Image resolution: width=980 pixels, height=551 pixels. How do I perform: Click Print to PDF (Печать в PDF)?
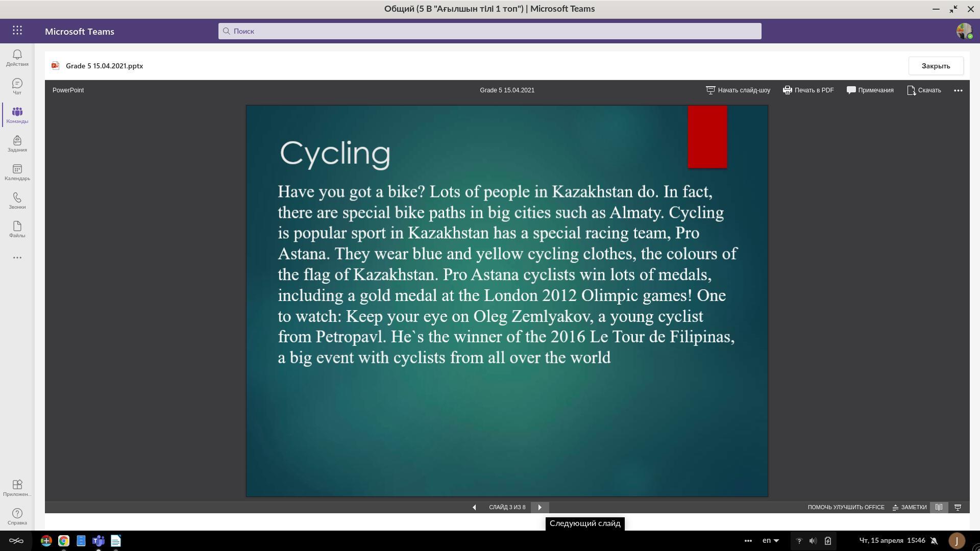[x=808, y=90]
